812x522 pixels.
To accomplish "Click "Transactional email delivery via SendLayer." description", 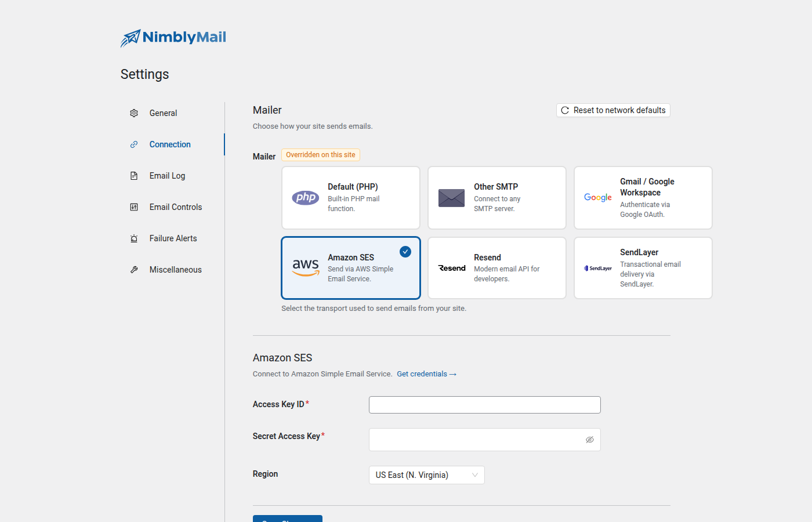I will pyautogui.click(x=650, y=274).
